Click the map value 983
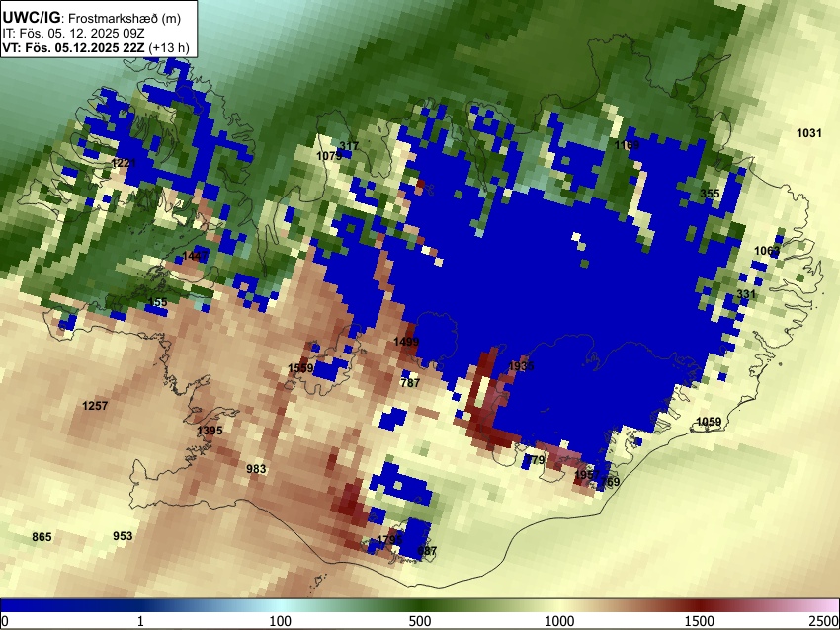The width and height of the screenshot is (840, 630). [x=256, y=469]
